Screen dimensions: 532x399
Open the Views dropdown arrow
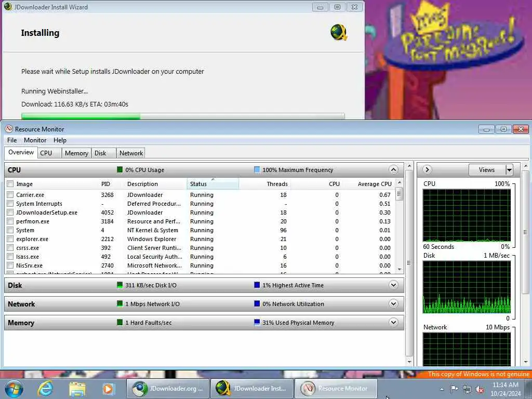tap(509, 170)
